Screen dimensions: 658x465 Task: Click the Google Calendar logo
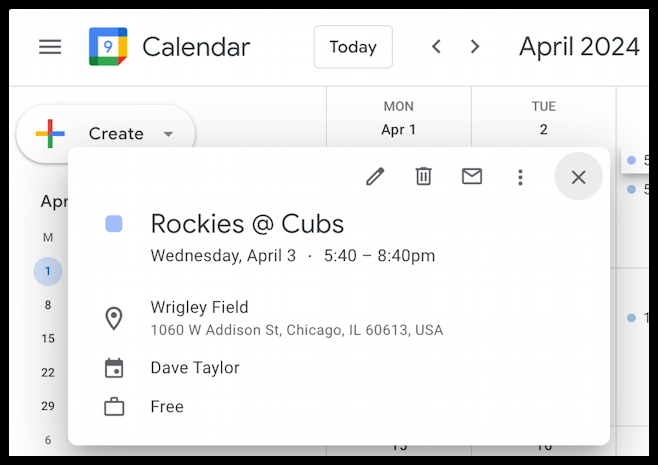pos(108,47)
